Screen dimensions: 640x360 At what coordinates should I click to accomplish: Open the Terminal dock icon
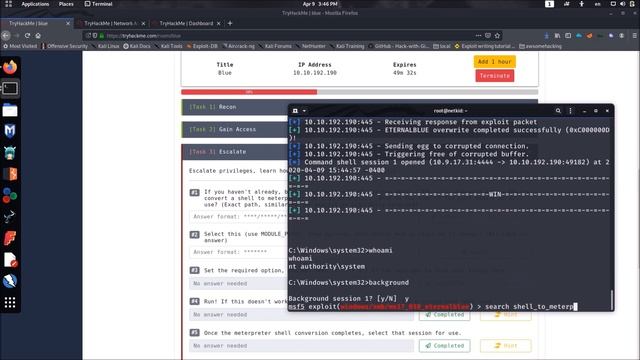click(10, 88)
